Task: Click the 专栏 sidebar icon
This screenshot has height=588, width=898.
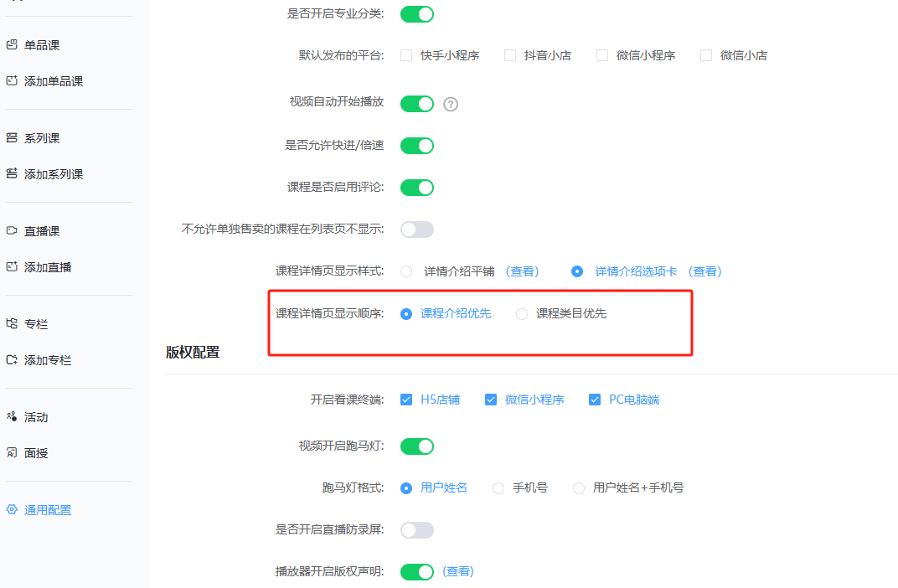Action: (12, 323)
